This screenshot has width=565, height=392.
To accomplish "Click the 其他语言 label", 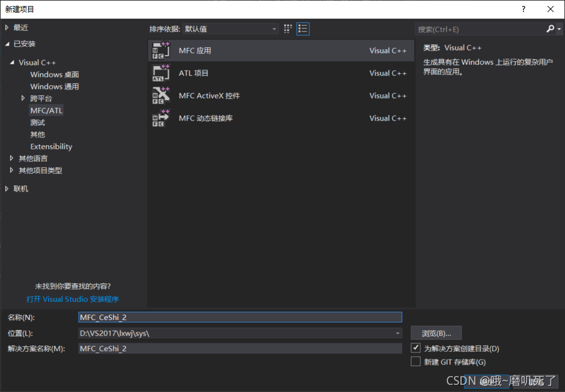I will (33, 158).
